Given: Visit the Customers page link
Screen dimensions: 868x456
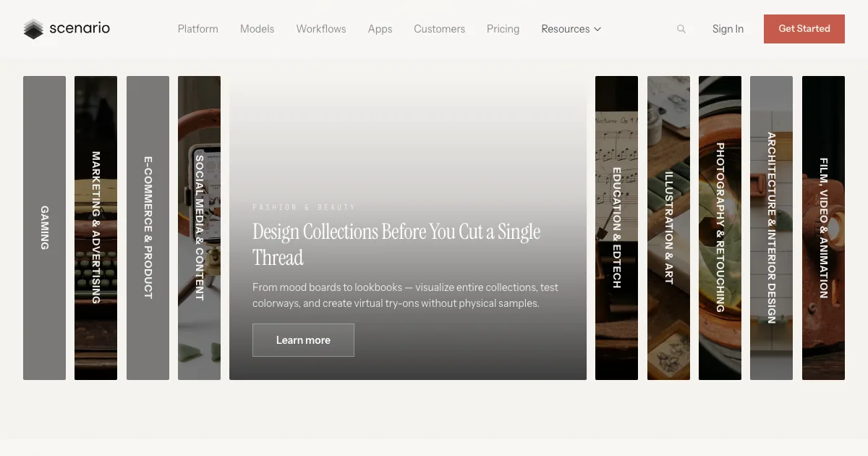Looking at the screenshot, I should (439, 29).
